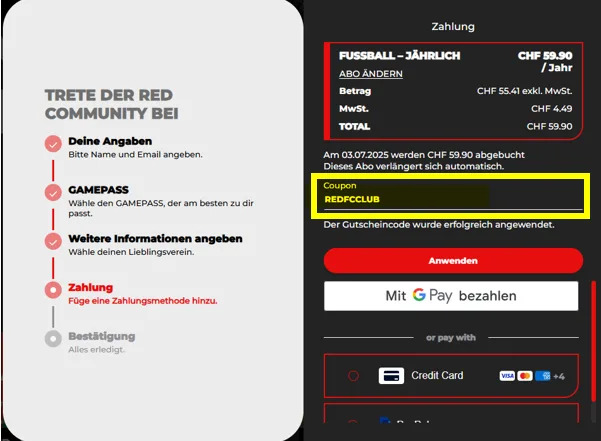This screenshot has width=601, height=441.
Task: Click the Weitere Informationen angeben step title
Action: [x=155, y=238]
